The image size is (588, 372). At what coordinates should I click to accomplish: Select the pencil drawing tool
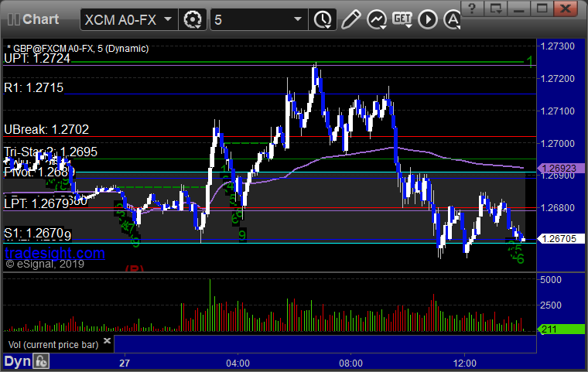pos(351,19)
